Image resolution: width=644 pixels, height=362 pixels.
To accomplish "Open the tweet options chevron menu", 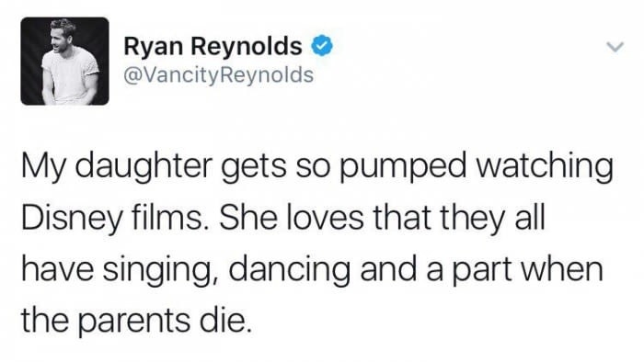I will (x=615, y=47).
